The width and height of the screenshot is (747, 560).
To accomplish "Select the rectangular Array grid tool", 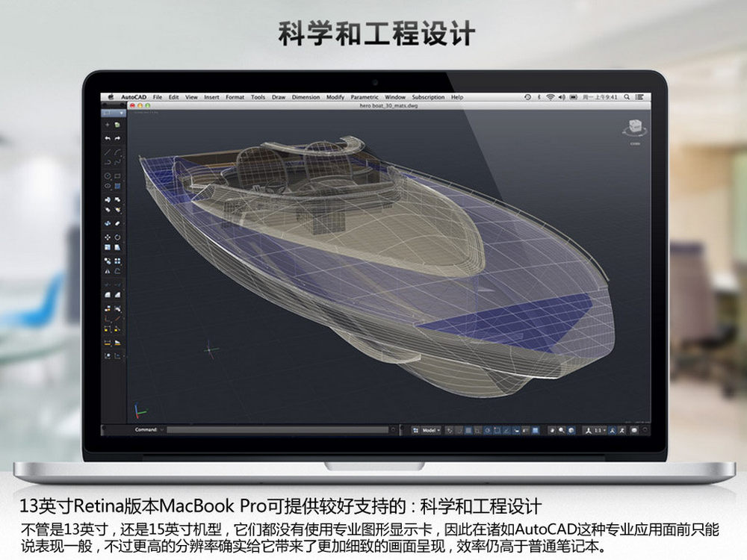I will (x=117, y=261).
